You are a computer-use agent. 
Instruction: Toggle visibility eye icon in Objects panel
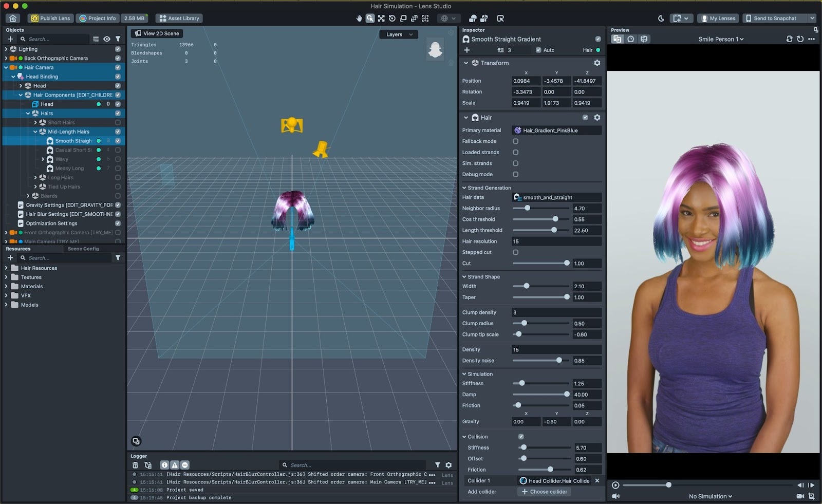(x=107, y=39)
